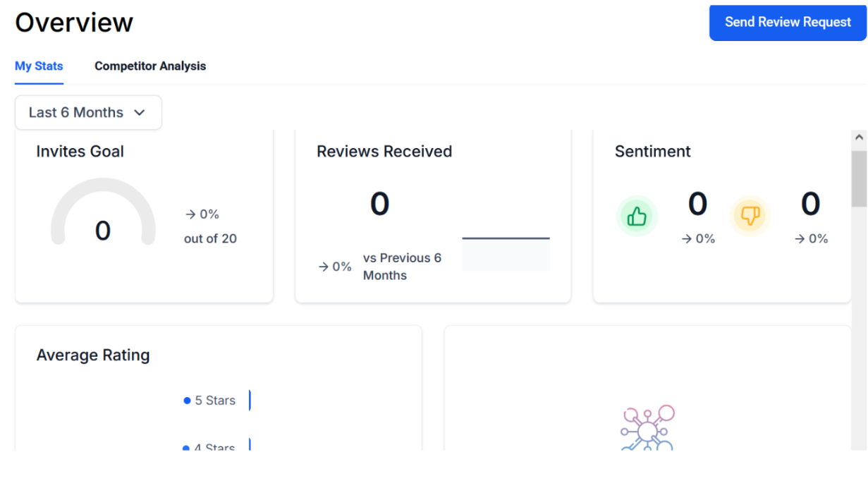Click the yellow thumbs-down sentiment icon
The image size is (868, 481).
point(750,216)
